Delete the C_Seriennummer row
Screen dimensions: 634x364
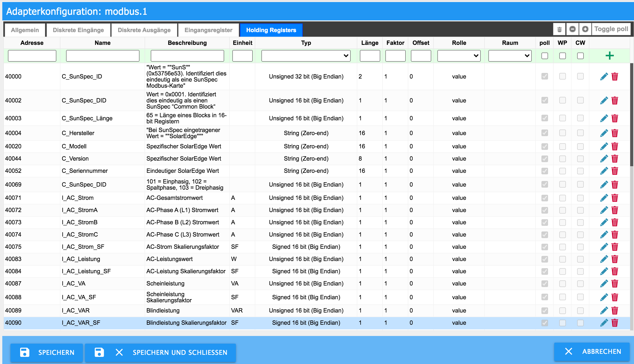615,171
